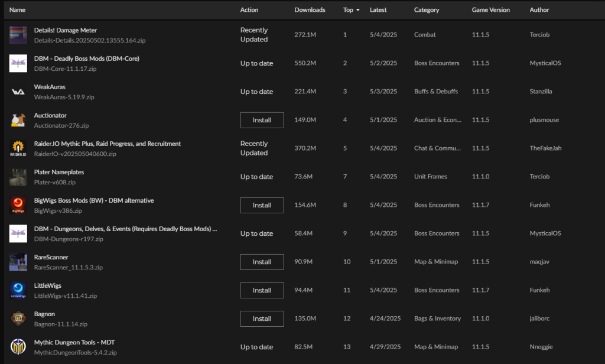Install the RareScanner addon

262,262
